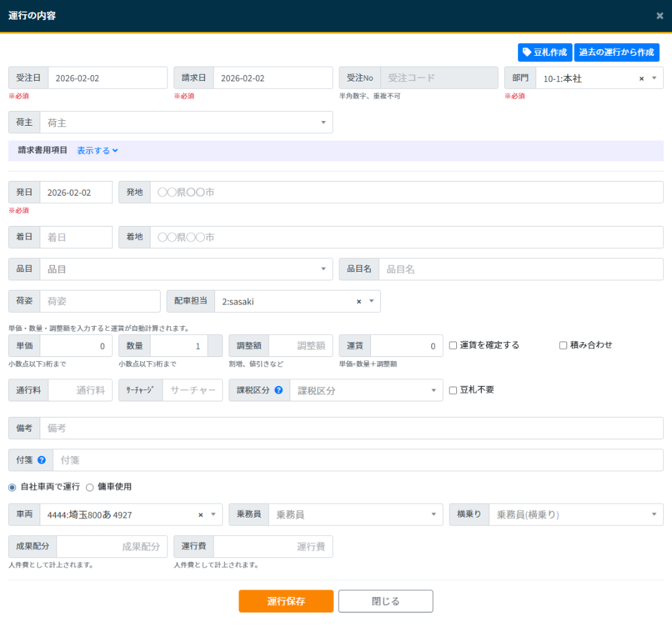Screen dimensions: 672x630
Task: Click the 閉じる button
Action: pos(385,601)
